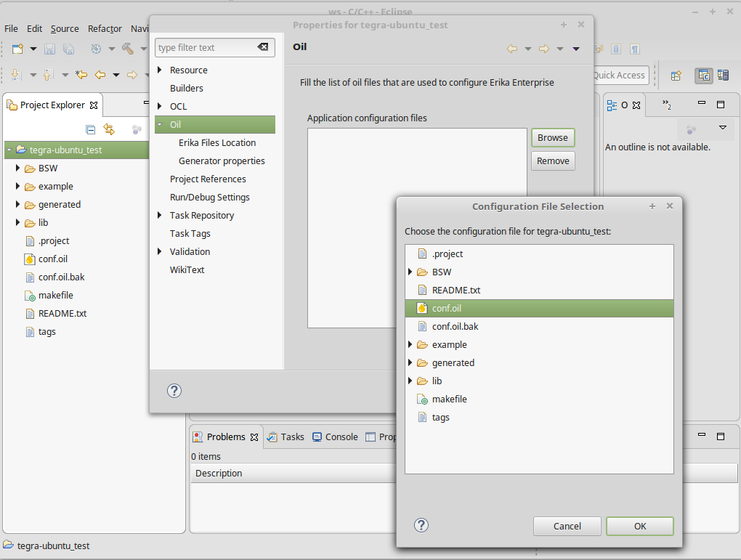Toggle Link with Editor in the Project Explorer
Screen dimensions: 741x560
point(109,129)
